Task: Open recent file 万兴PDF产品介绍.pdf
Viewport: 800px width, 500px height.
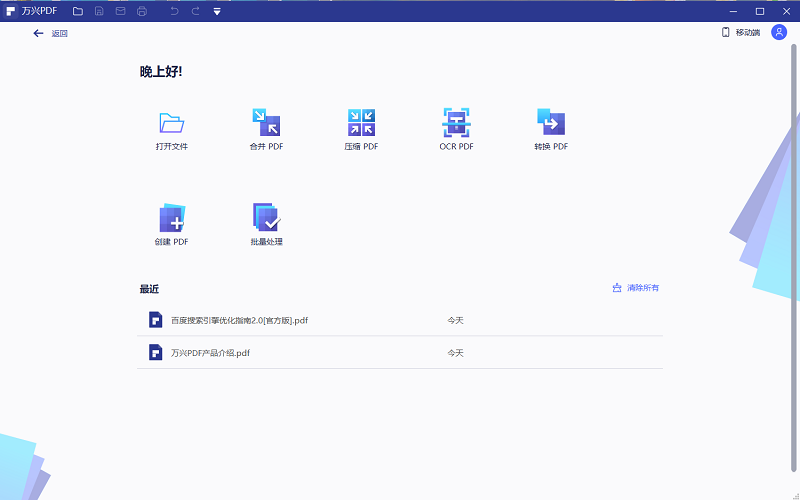Action: [400, 353]
